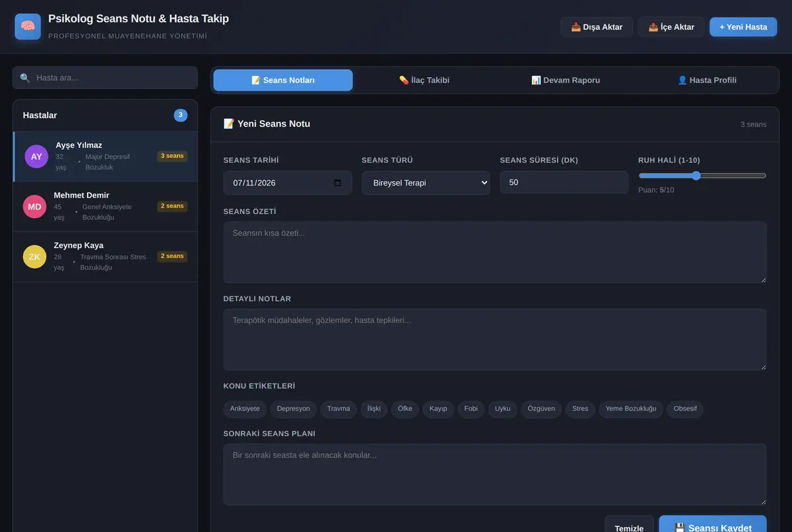Click the brain logo icon
Image resolution: width=792 pixels, height=532 pixels.
28,26
